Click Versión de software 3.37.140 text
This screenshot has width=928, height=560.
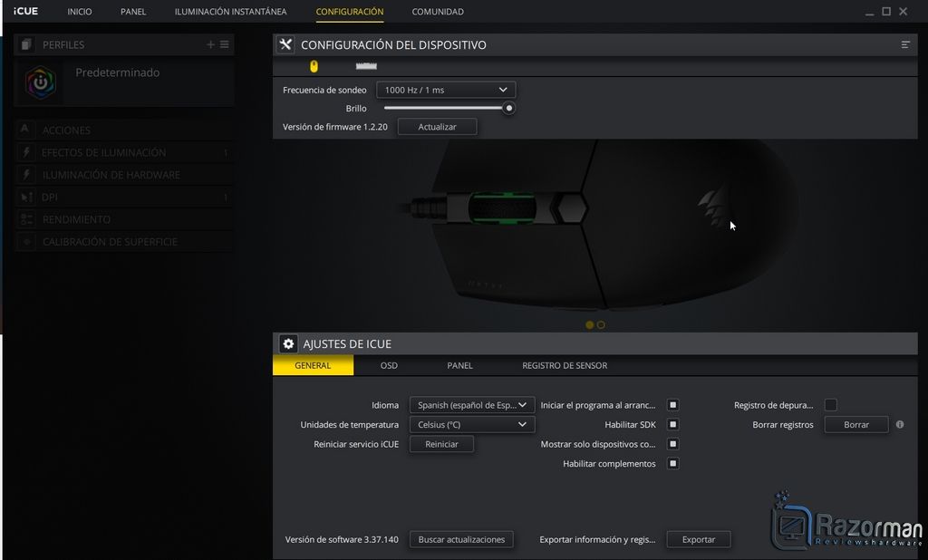tap(342, 539)
